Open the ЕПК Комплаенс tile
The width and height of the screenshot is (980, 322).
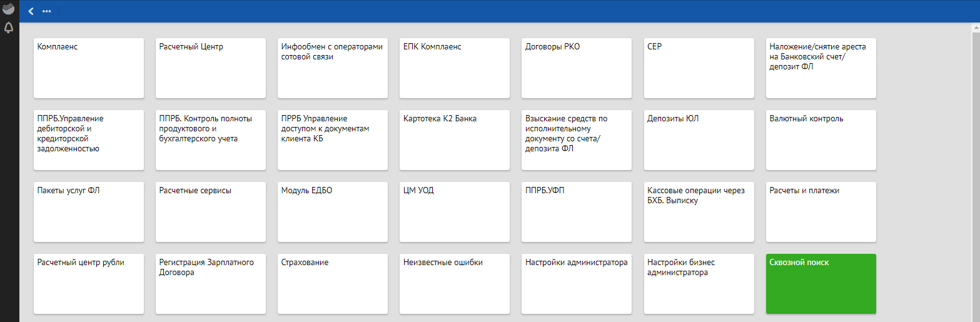455,68
